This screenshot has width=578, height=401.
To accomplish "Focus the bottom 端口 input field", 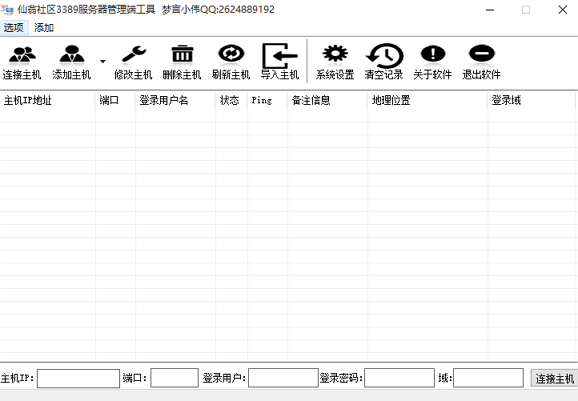I will coord(174,378).
